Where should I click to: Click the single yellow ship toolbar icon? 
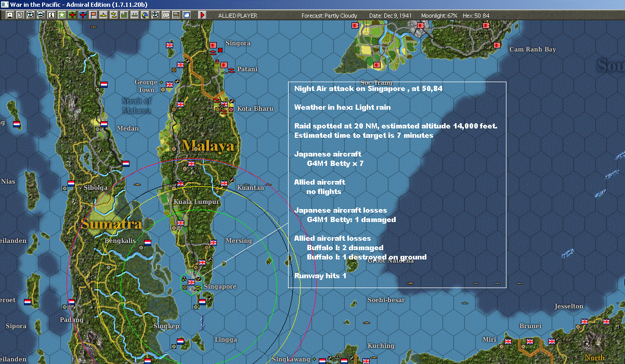point(103,15)
